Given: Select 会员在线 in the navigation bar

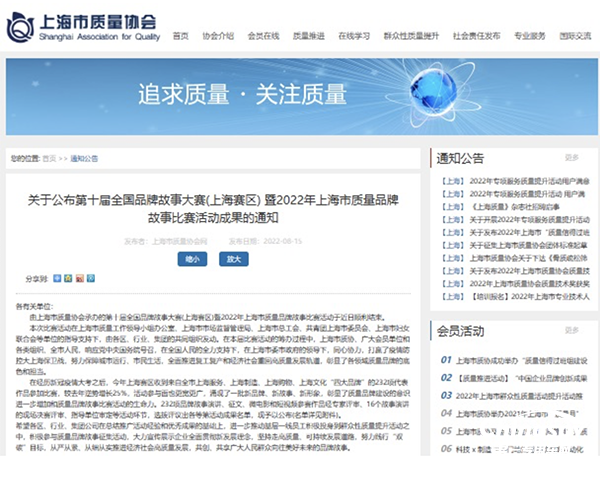Looking at the screenshot, I should 261,34.
